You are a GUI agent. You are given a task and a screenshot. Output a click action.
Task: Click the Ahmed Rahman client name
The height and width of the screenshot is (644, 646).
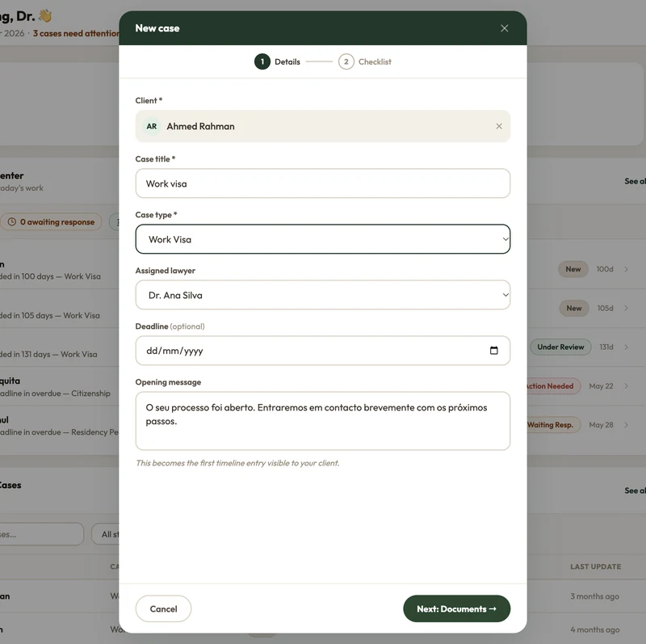(x=200, y=127)
